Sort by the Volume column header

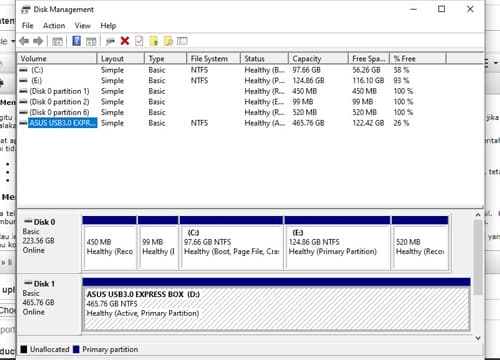[x=57, y=59]
